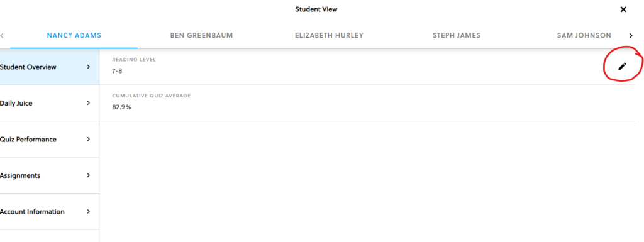This screenshot has width=644, height=242.
Task: Show more students with the right arrow
Action: point(631,36)
